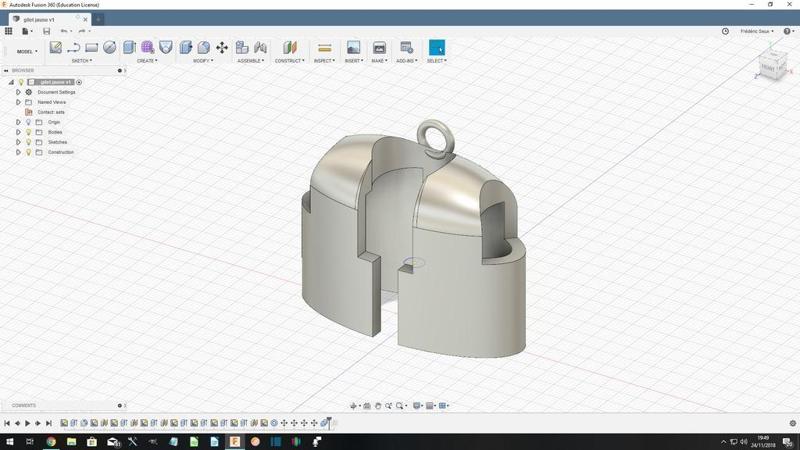
Task: Click the new tab plus button
Action: [x=98, y=19]
